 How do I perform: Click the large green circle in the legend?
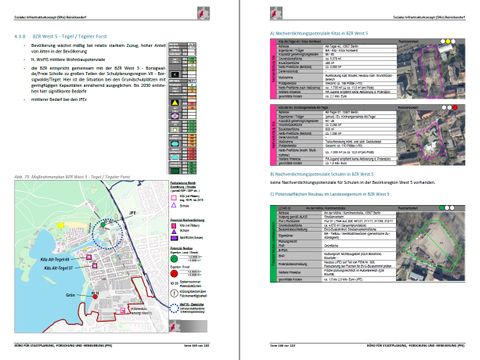(174, 258)
